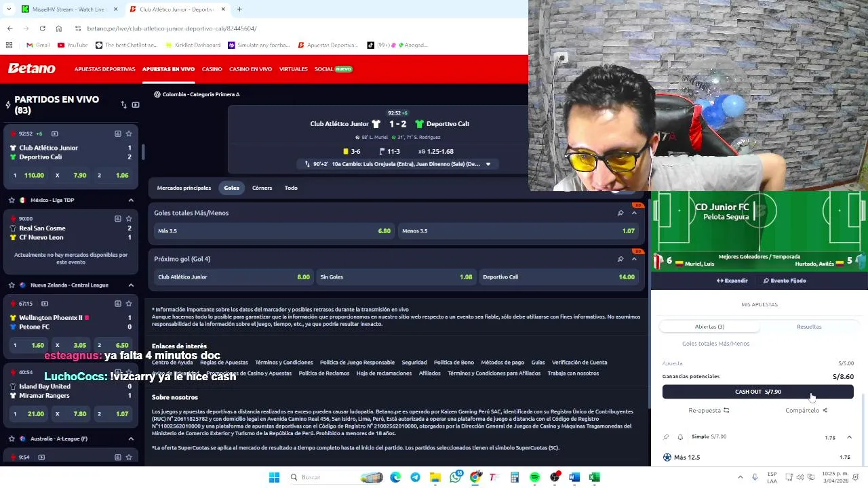Open a new browser tab

click(239, 9)
